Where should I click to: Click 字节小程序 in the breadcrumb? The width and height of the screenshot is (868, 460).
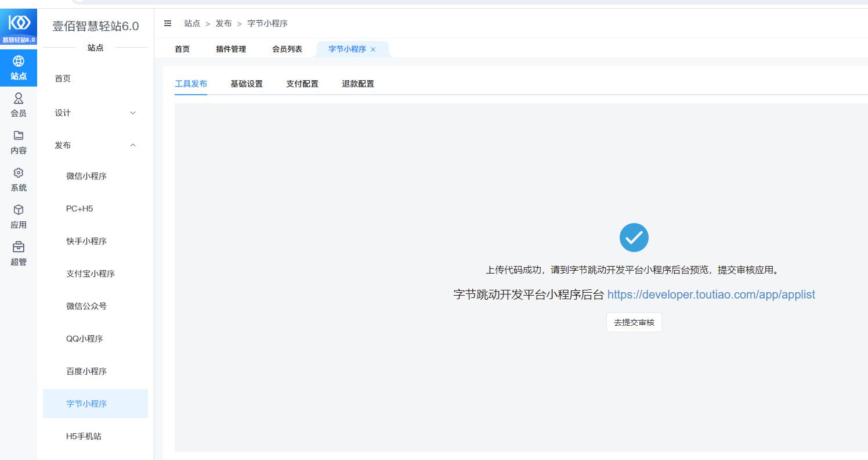coord(267,23)
